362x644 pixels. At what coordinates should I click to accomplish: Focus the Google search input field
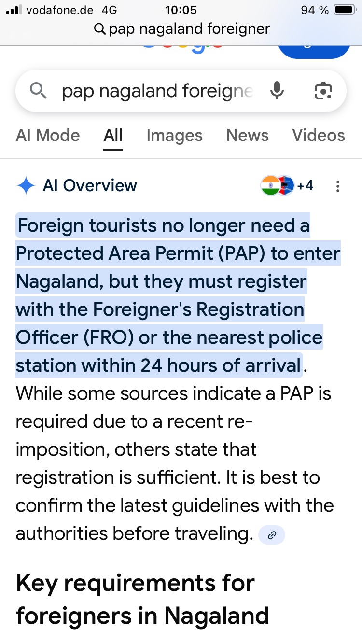coord(157,91)
